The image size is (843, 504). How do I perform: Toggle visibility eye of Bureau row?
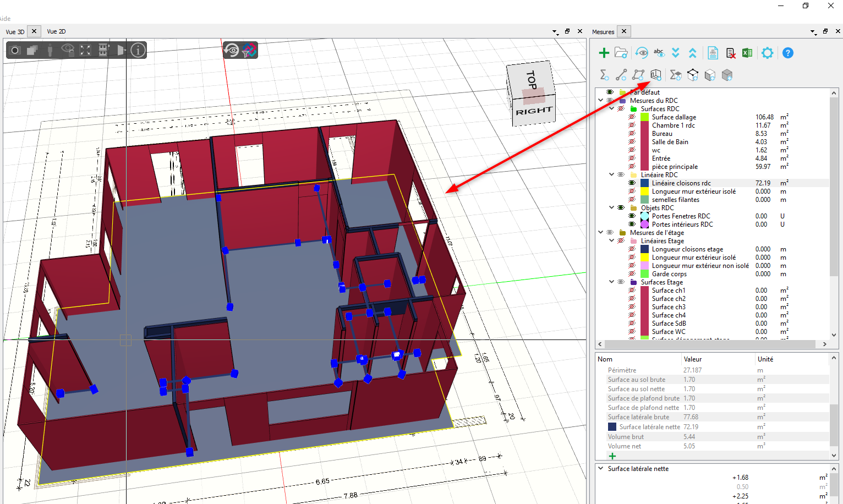[632, 133]
